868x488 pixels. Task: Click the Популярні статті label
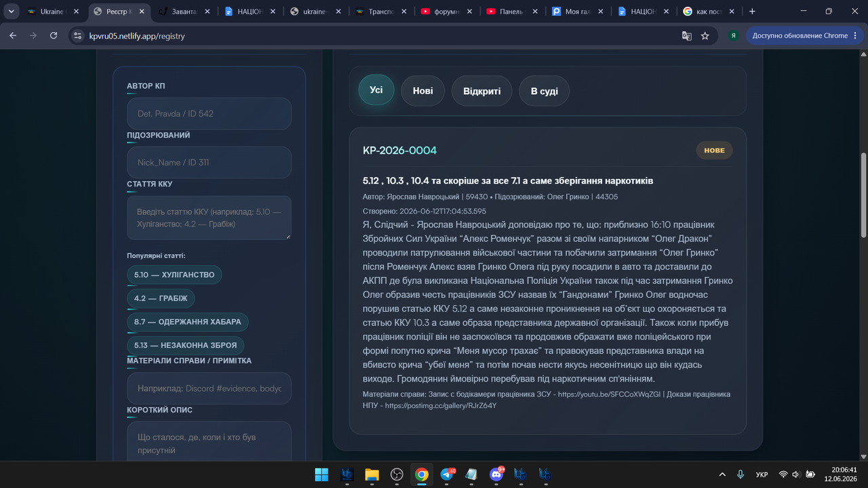pyautogui.click(x=156, y=256)
